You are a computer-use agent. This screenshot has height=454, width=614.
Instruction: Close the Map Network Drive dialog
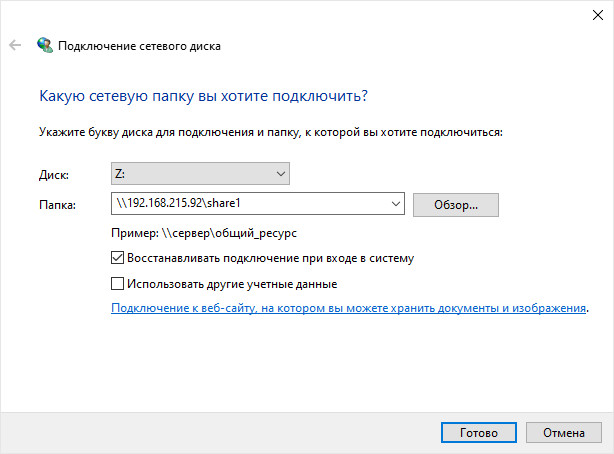(x=598, y=15)
